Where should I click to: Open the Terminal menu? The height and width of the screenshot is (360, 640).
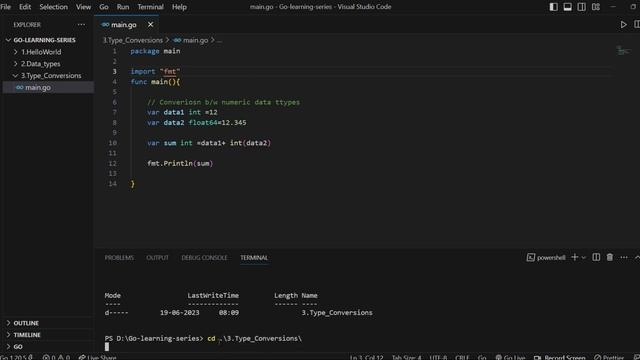tap(150, 7)
